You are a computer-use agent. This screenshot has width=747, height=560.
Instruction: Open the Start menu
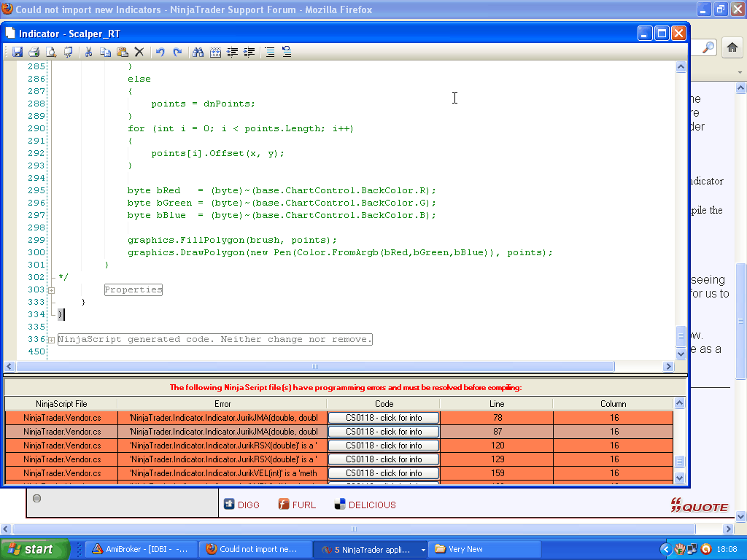click(x=35, y=549)
